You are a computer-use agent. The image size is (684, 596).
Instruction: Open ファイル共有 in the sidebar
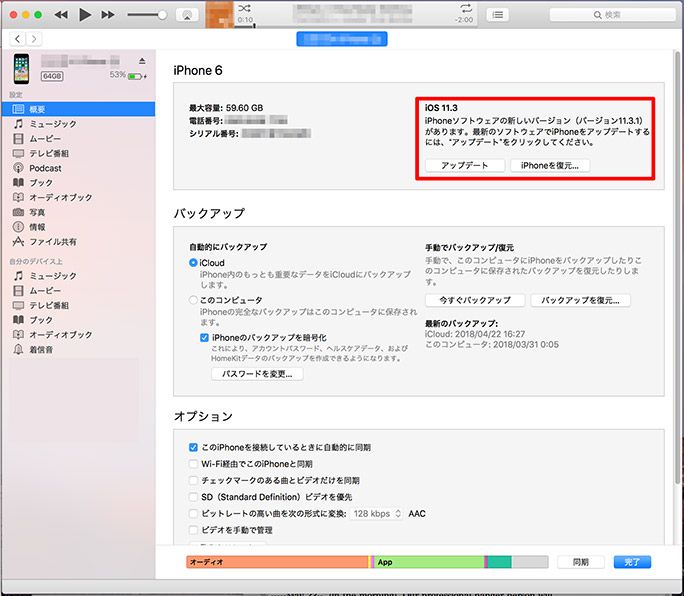(x=79, y=242)
